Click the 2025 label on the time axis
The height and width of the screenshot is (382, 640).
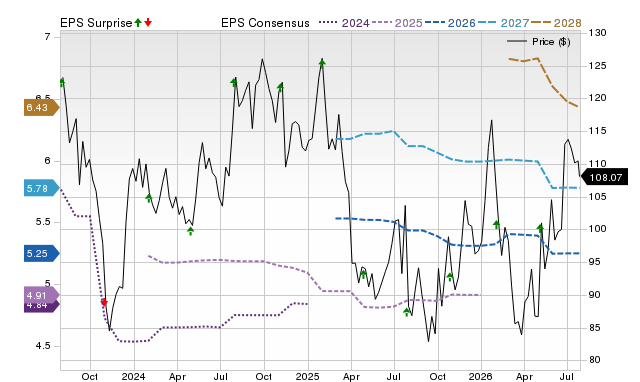tap(308, 376)
